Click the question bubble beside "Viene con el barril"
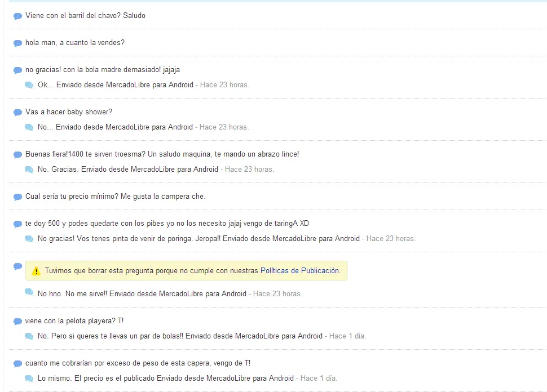Screen dimensions: 547x392 click(x=17, y=16)
